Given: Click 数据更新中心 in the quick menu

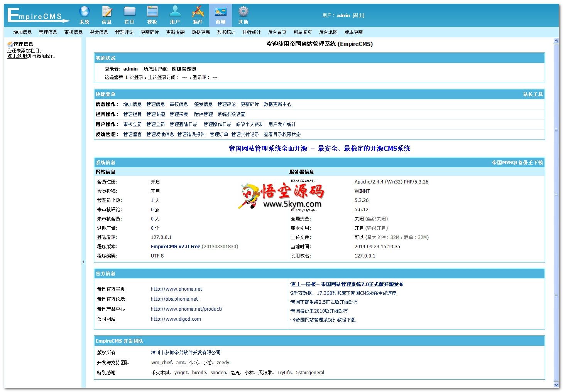Looking at the screenshot, I should [x=277, y=104].
